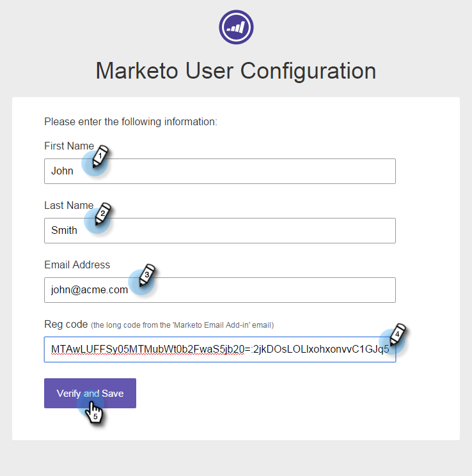Click into the Last Name field
The height and width of the screenshot is (476, 472).
[243, 231]
